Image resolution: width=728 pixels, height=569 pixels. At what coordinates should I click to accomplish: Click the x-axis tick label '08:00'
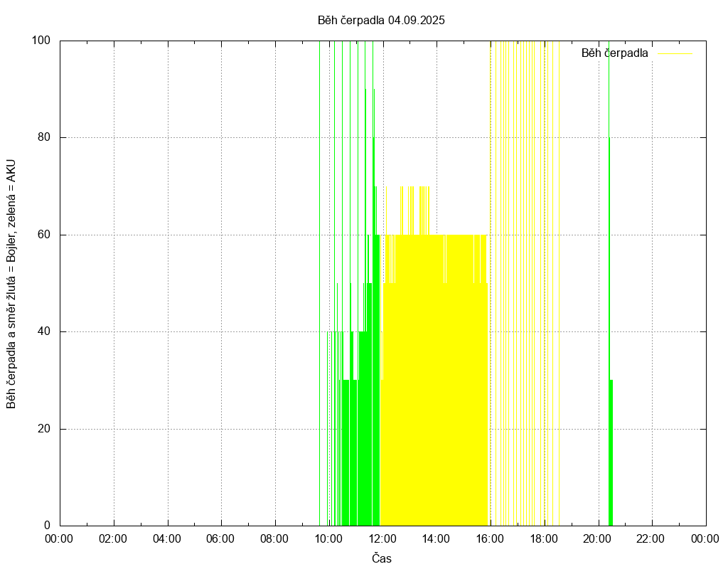[274, 539]
